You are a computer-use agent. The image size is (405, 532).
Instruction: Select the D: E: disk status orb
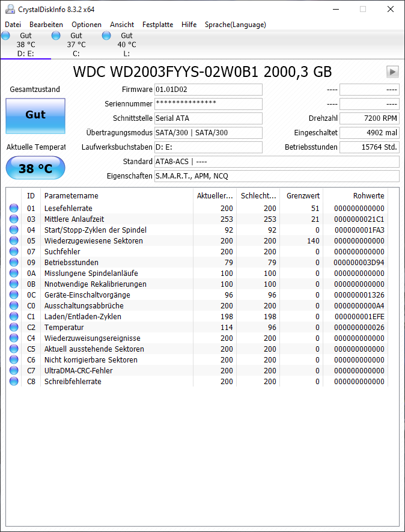(x=6, y=35)
